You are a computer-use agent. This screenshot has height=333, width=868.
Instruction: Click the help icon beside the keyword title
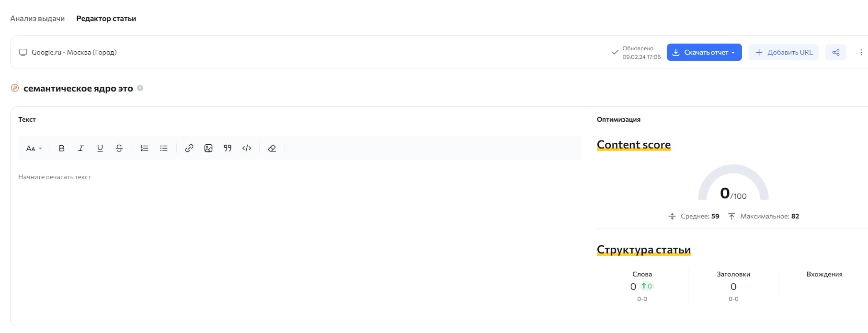tap(140, 88)
